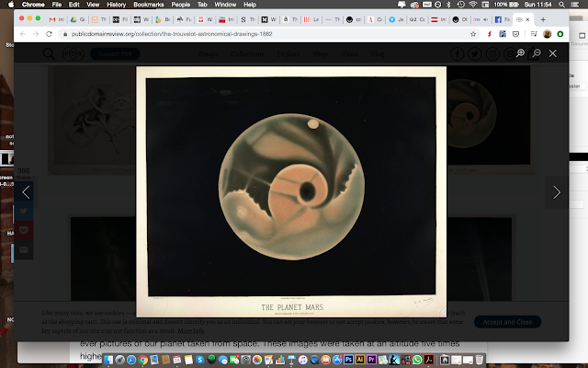Bookmark this page with the star
588x368 pixels.
[473, 34]
